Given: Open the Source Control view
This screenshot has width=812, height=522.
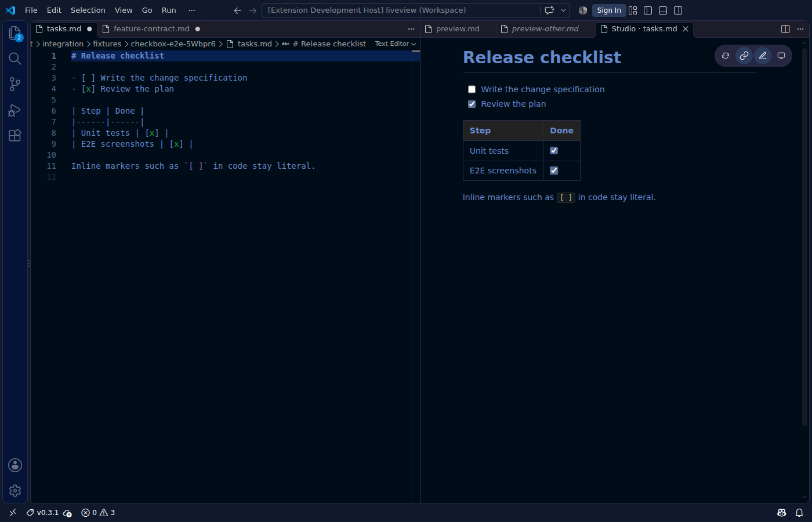Looking at the screenshot, I should (15, 84).
